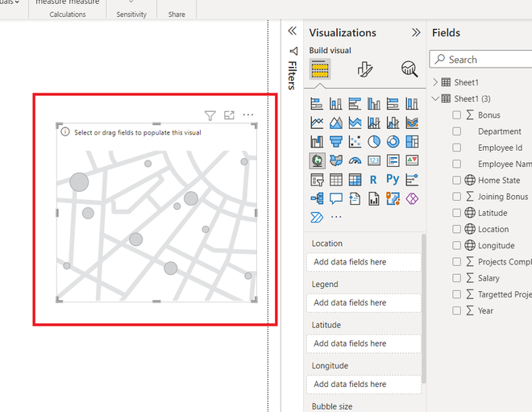Select the Waterfall chart visual
The height and width of the screenshot is (412, 532).
point(317,142)
